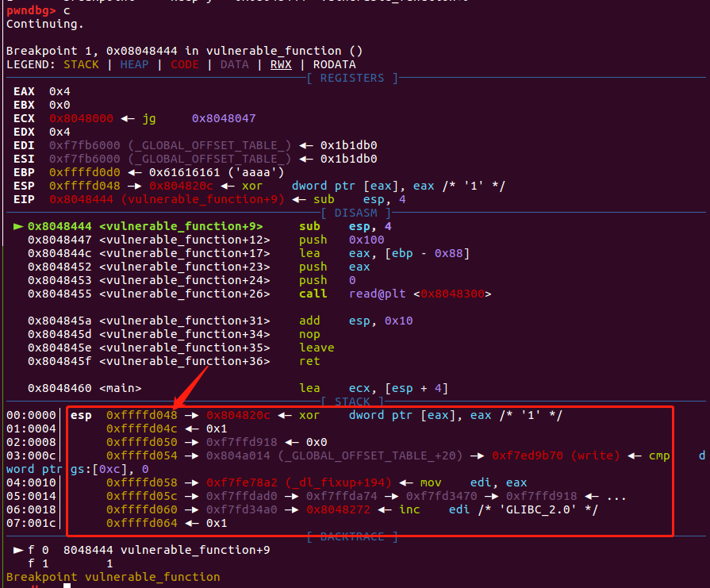Viewport: 710px width, 588px height.
Task: Click stack offset 07:001c
Action: pos(31,523)
